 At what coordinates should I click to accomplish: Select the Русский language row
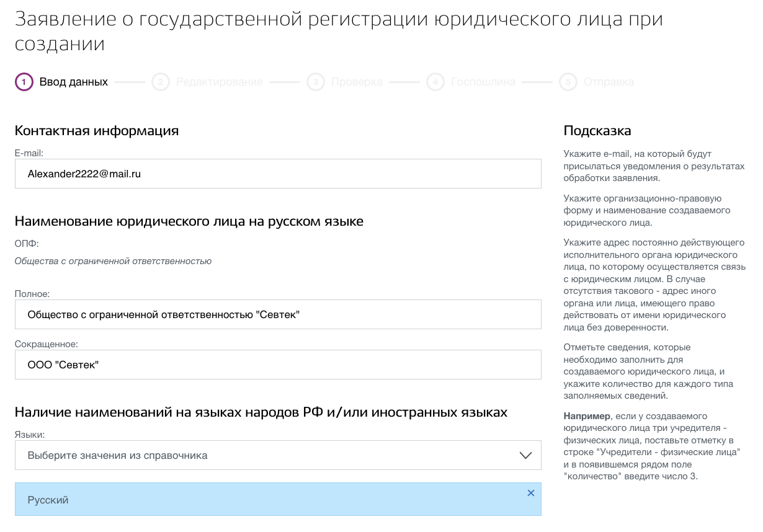[278, 499]
